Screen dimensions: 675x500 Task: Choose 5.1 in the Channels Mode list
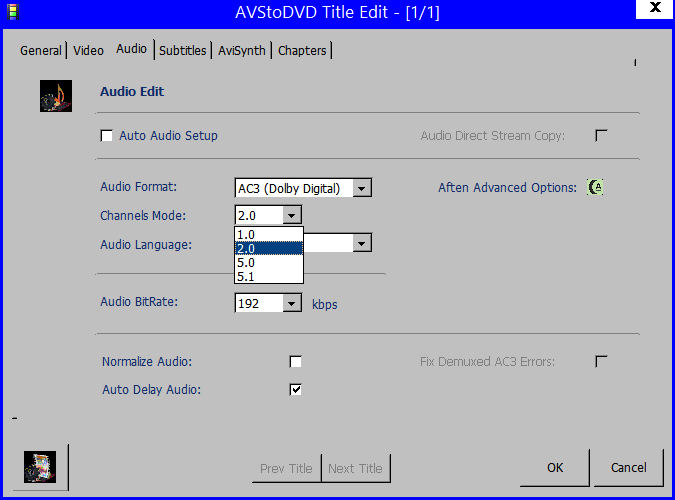click(x=246, y=276)
